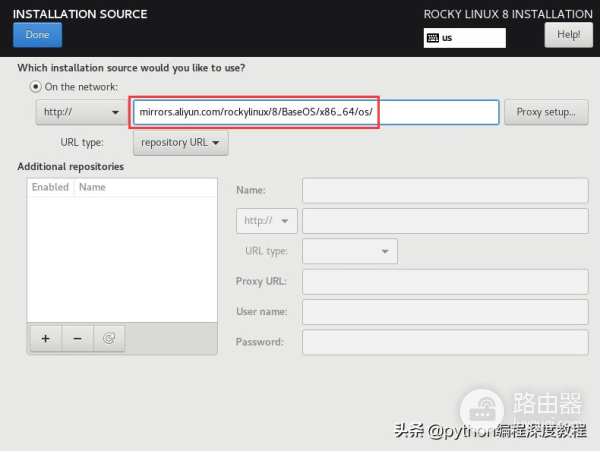Click the repository Name text field
The image size is (600, 451).
tap(445, 190)
